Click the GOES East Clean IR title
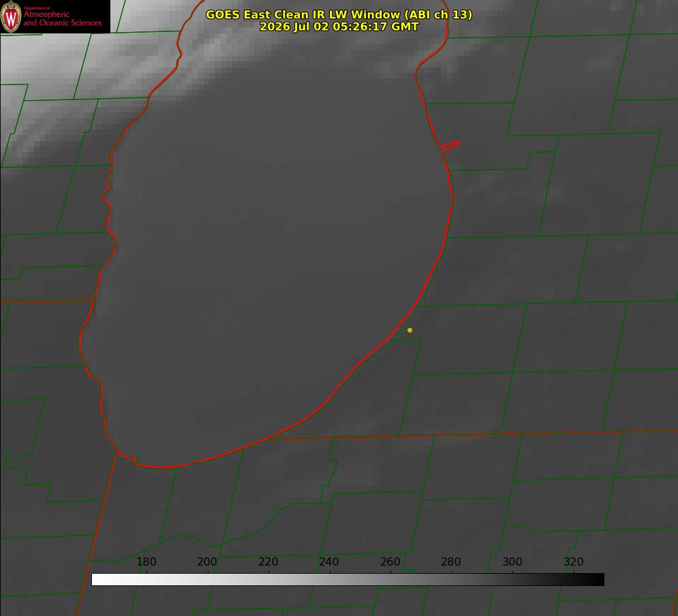Screen dimensions: 678x616 click(339, 14)
